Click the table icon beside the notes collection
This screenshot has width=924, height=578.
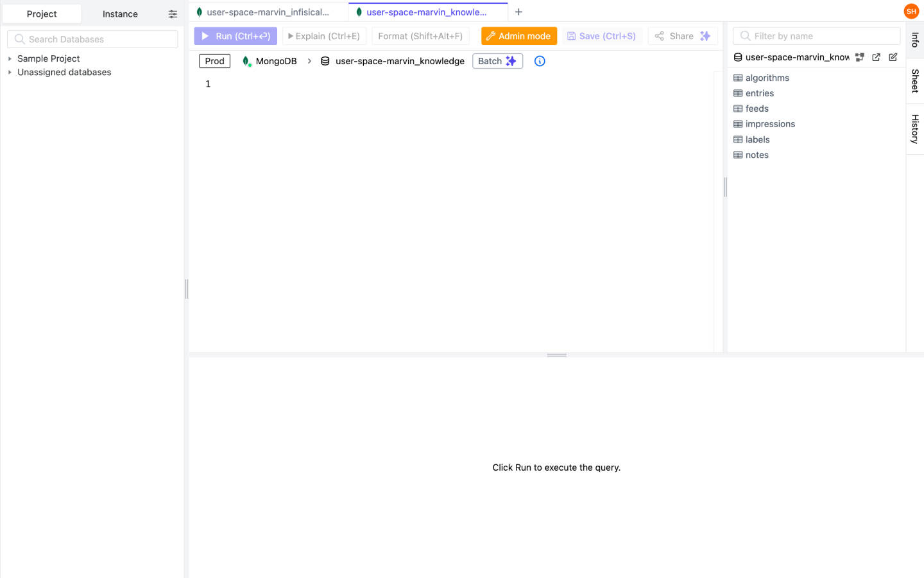point(738,155)
